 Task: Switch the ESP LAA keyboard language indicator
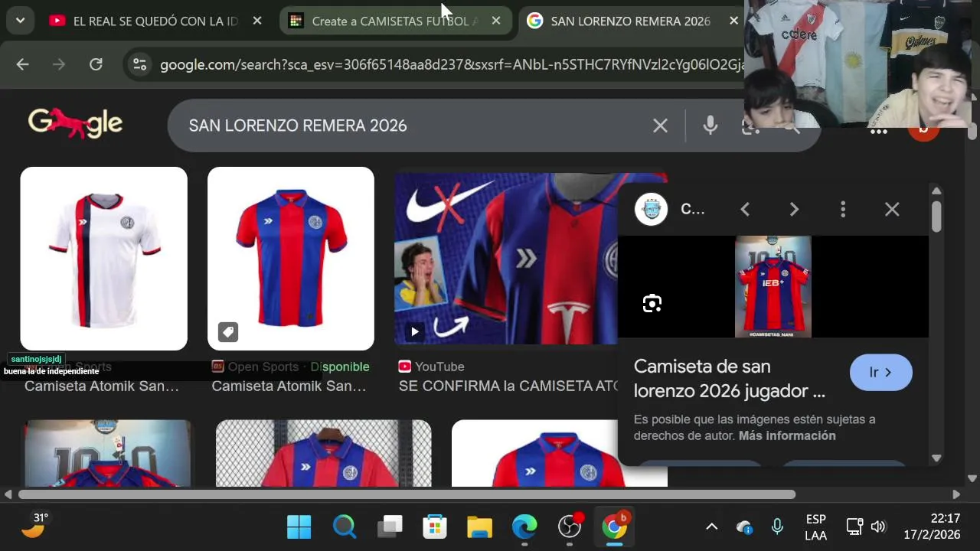[x=816, y=527]
